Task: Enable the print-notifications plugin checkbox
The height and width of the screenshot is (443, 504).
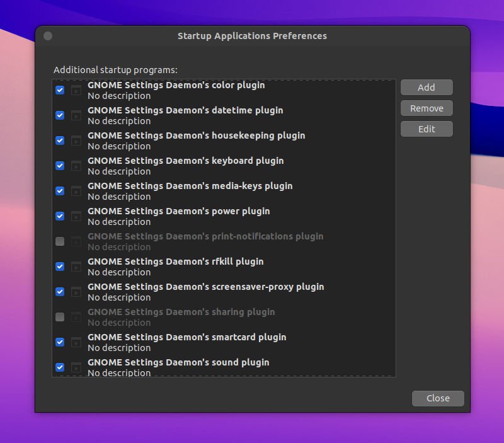Action: point(60,241)
